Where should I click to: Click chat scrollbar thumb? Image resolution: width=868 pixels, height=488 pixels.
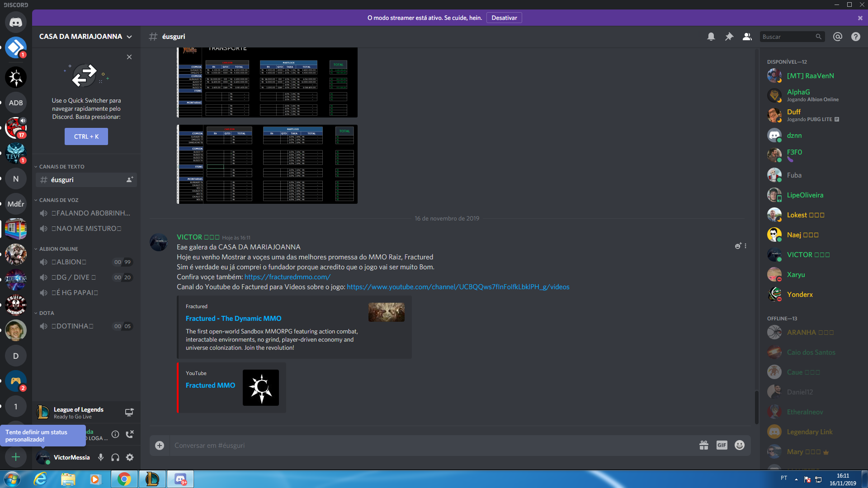756,407
